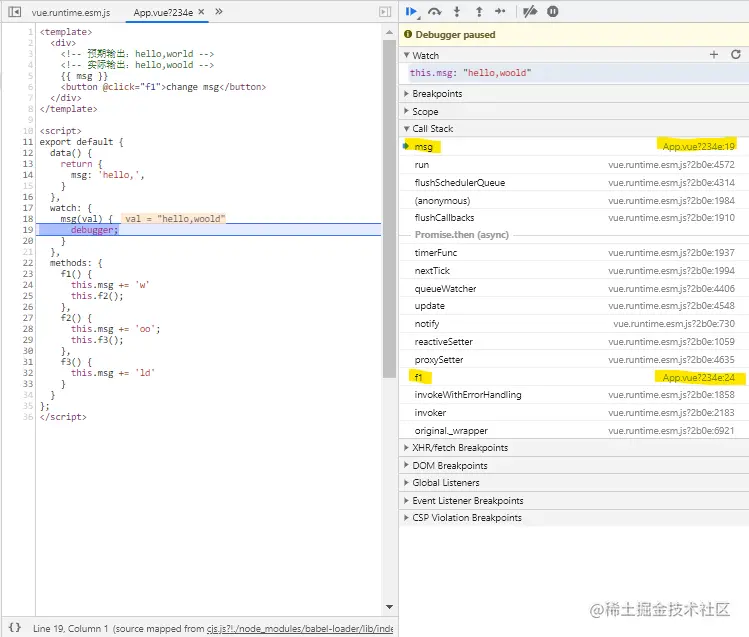Step over next function call
Screen dimensions: 749x637
tap(434, 12)
